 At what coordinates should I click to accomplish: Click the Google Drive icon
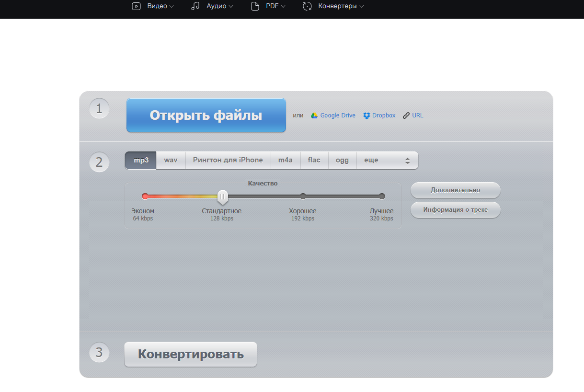point(314,115)
